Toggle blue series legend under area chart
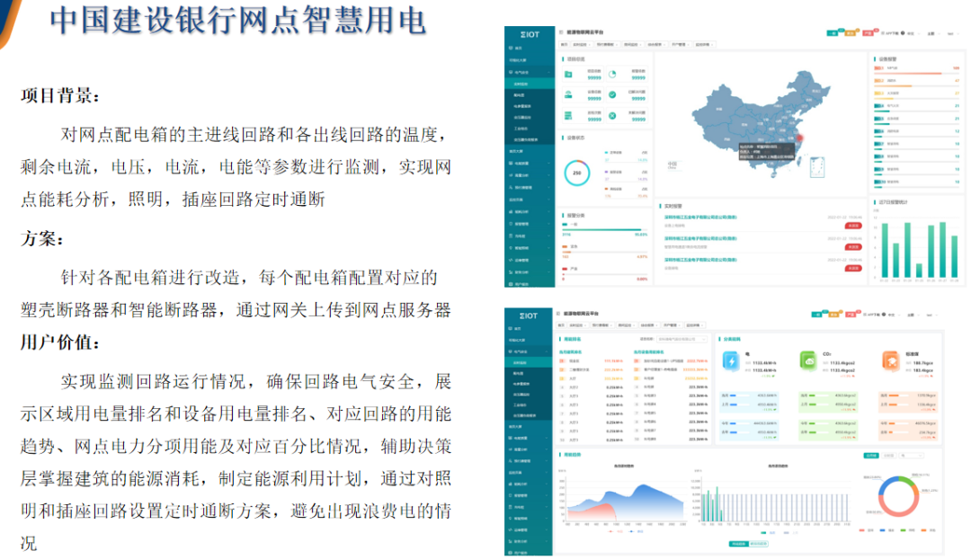Image resolution: width=971 pixels, height=560 pixels. tap(636, 531)
